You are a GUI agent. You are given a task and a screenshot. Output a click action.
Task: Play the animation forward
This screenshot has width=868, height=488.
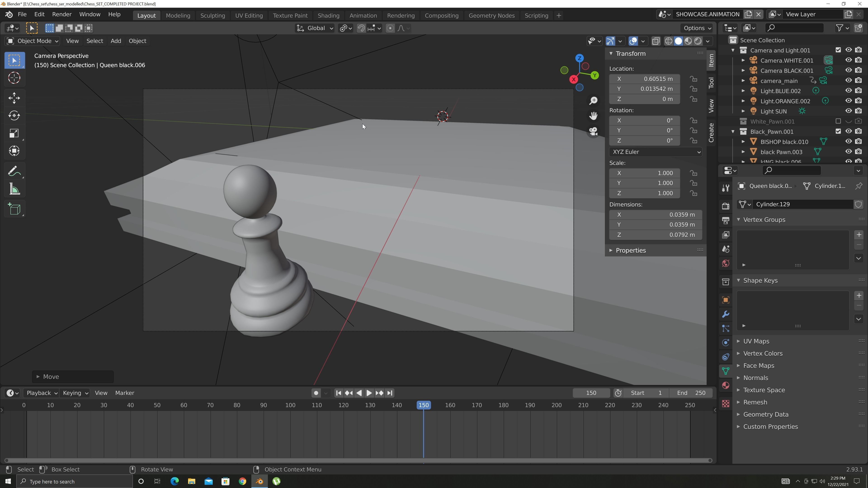click(x=369, y=393)
